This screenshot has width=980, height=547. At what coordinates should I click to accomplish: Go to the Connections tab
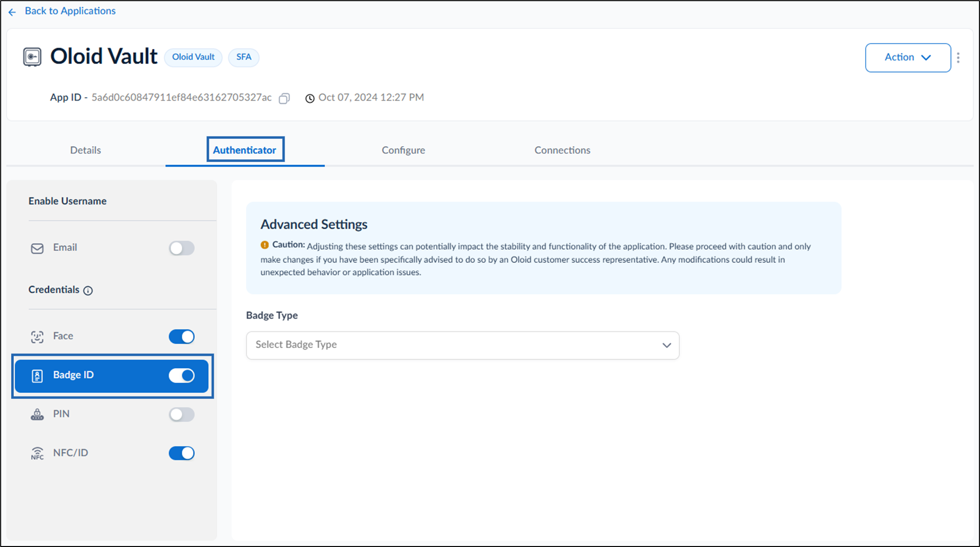coord(562,150)
